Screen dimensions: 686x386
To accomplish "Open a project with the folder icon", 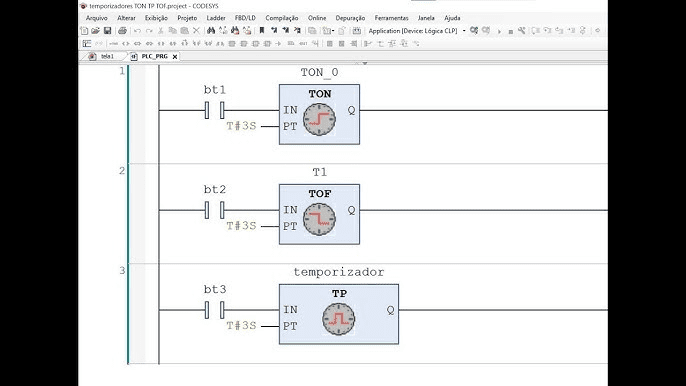I will 95,31.
